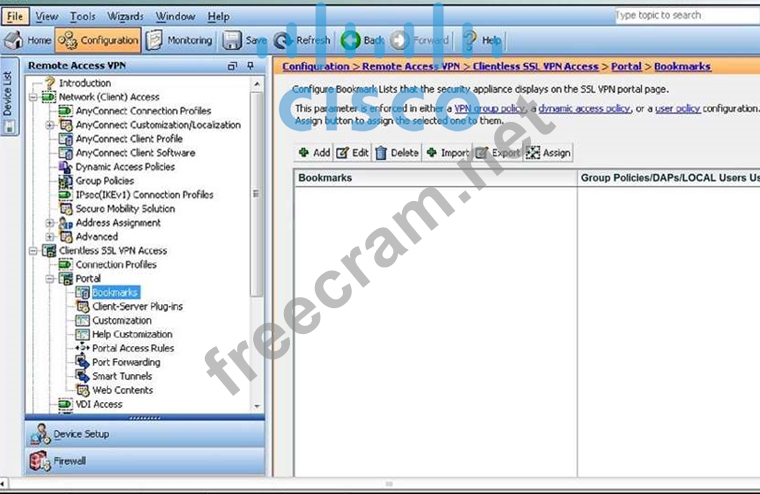Collapse the Portal tree node

[x=50, y=279]
